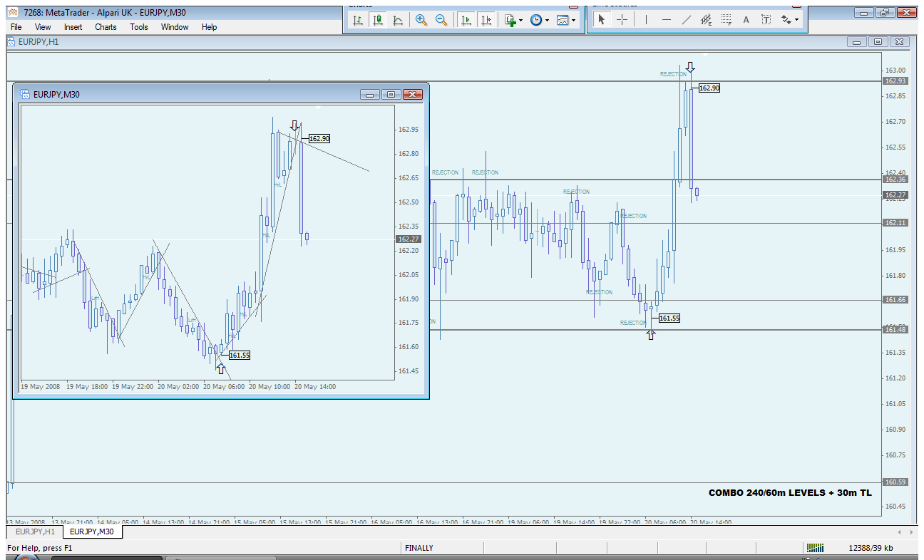
Task: Open the Window menu
Action: click(x=175, y=27)
